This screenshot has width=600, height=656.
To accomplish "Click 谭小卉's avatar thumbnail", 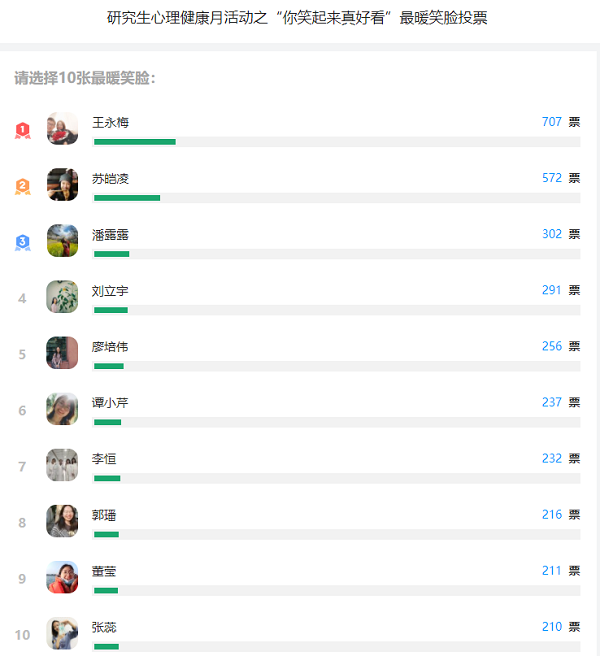I will pos(62,409).
